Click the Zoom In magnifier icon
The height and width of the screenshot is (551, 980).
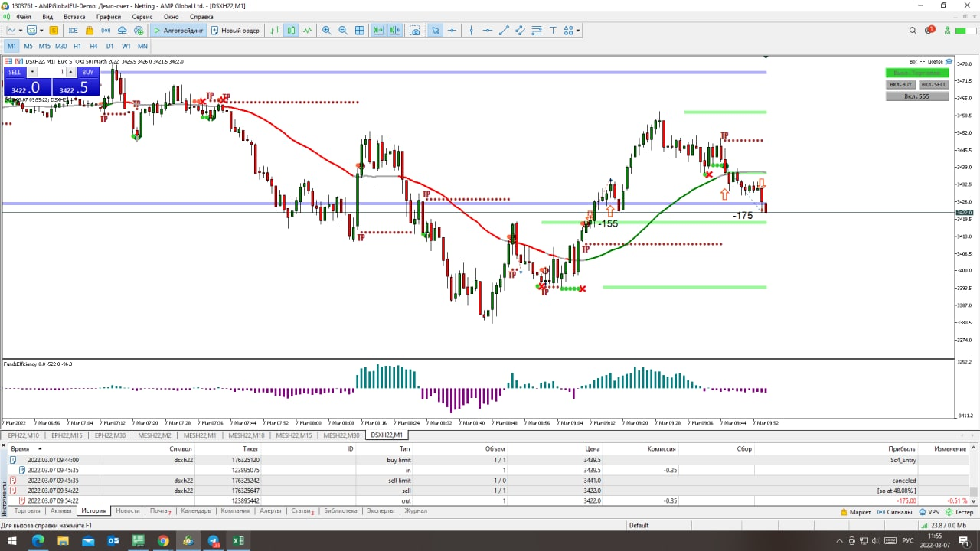(x=327, y=31)
